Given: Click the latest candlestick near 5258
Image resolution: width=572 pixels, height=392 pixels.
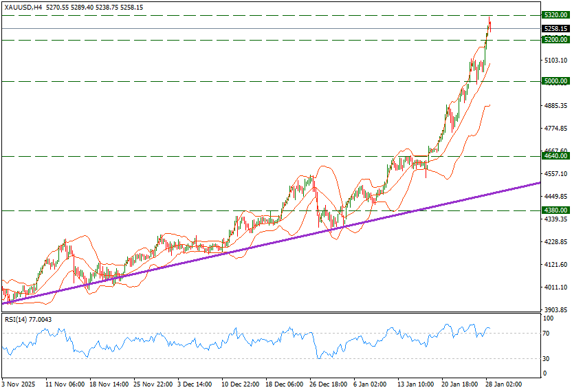Looking at the screenshot, I should point(490,26).
